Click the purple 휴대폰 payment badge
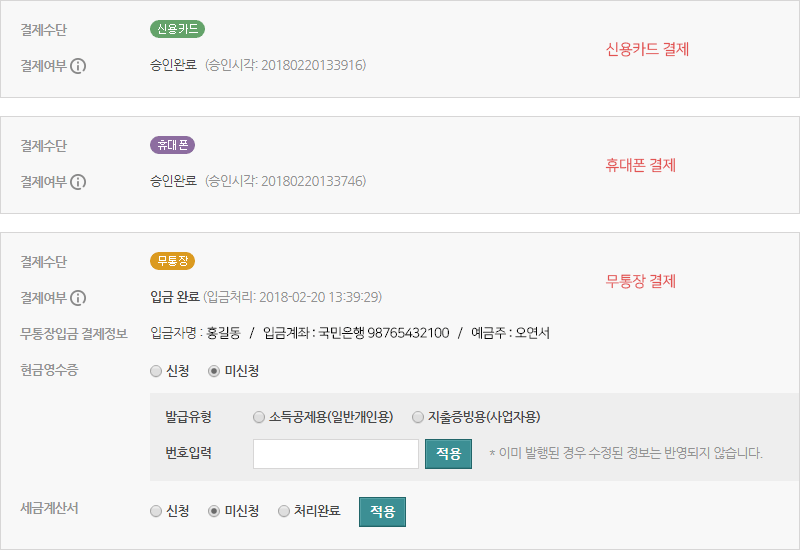Image resolution: width=800 pixels, height=550 pixels. 172,145
